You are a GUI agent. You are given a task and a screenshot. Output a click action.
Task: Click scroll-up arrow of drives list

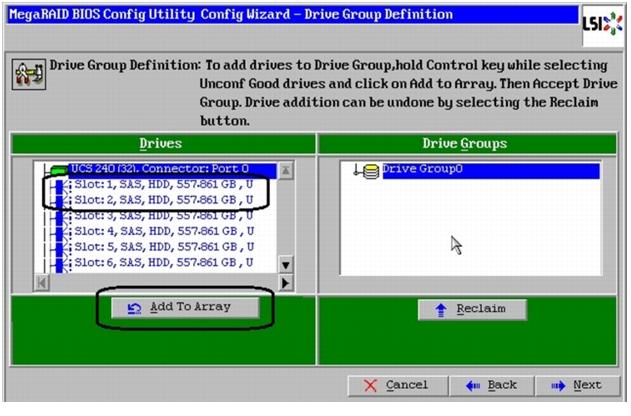[x=286, y=171]
